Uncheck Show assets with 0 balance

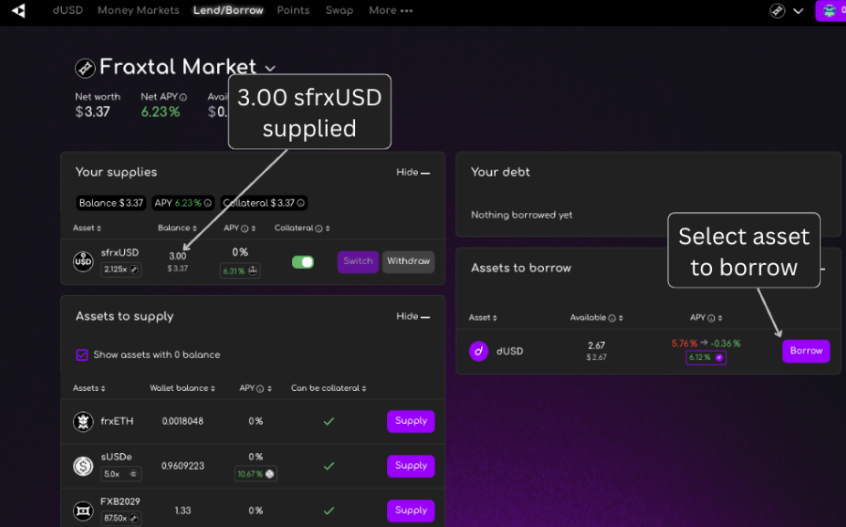coord(82,355)
